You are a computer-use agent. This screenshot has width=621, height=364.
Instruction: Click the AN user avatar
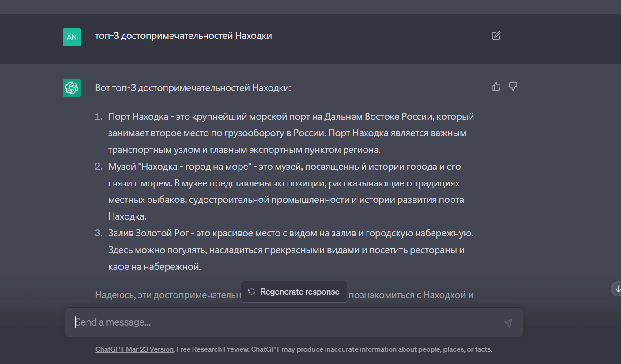pyautogui.click(x=72, y=38)
